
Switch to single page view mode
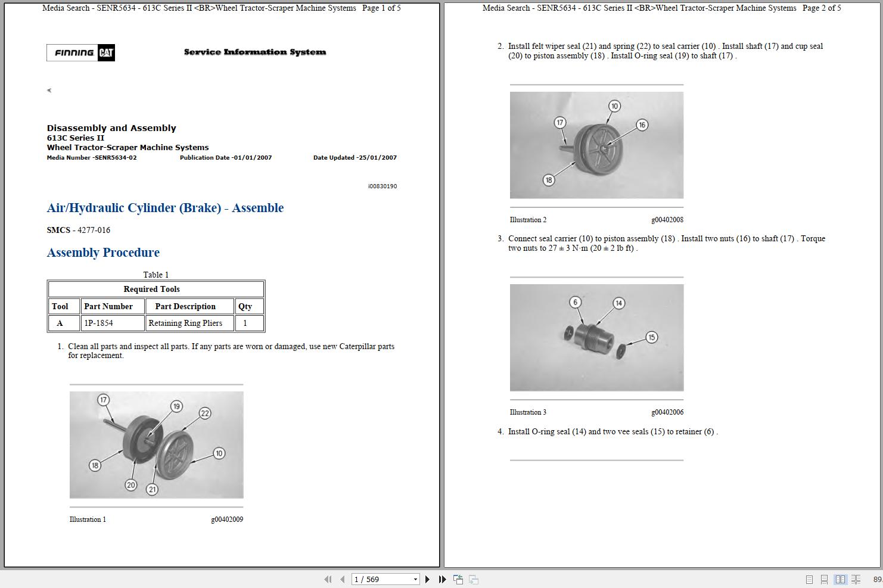point(809,578)
